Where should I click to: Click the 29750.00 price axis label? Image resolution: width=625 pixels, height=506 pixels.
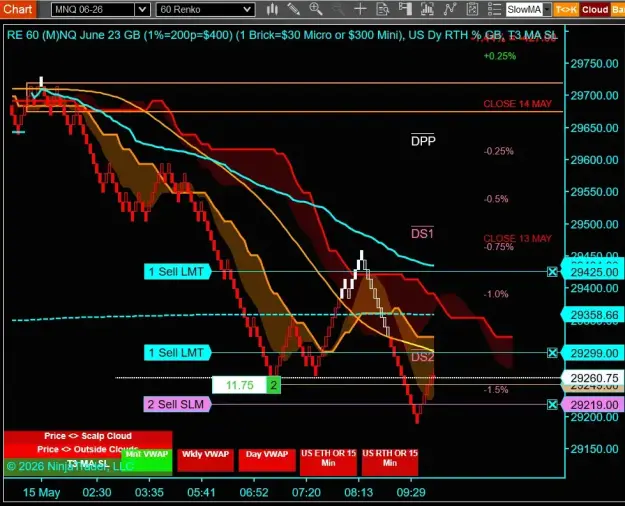coord(594,64)
